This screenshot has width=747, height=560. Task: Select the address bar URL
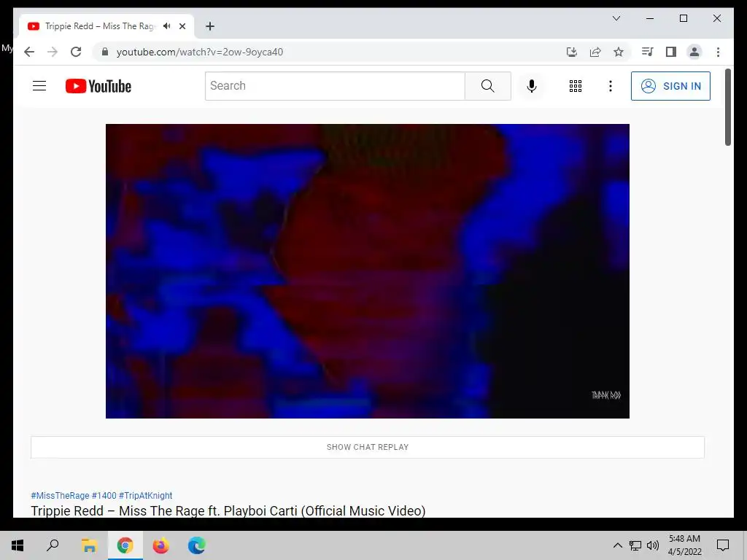[200, 52]
